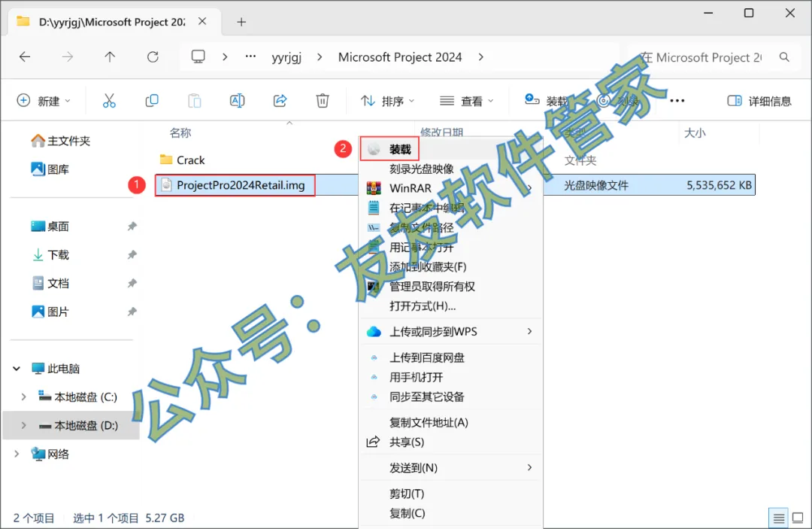Rename the selected file via toolbar
The width and height of the screenshot is (812, 529).
point(237,101)
